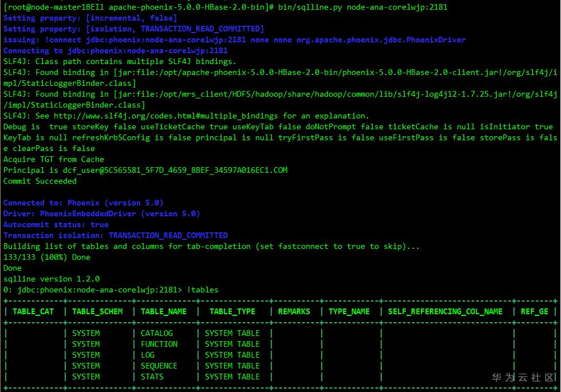
Task: Select the LOG table name cell
Action: click(148, 355)
